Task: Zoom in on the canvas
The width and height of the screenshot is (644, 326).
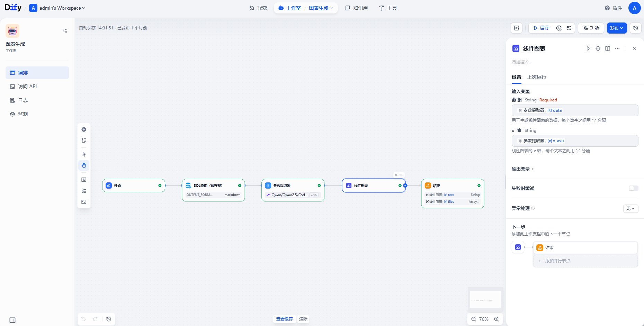Action: tap(497, 319)
